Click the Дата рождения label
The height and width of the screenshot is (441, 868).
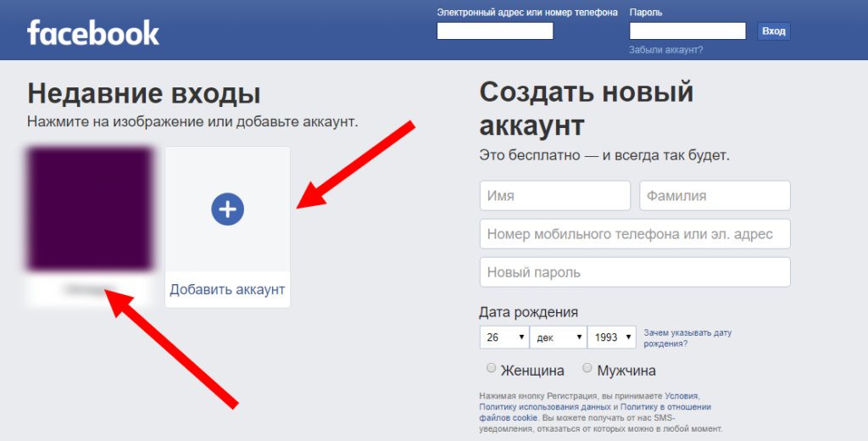528,312
